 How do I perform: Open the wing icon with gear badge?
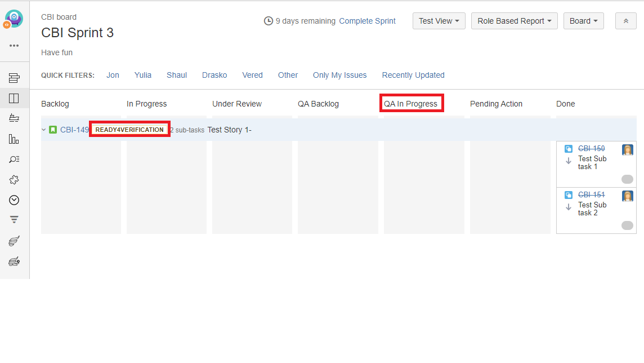pyautogui.click(x=14, y=261)
